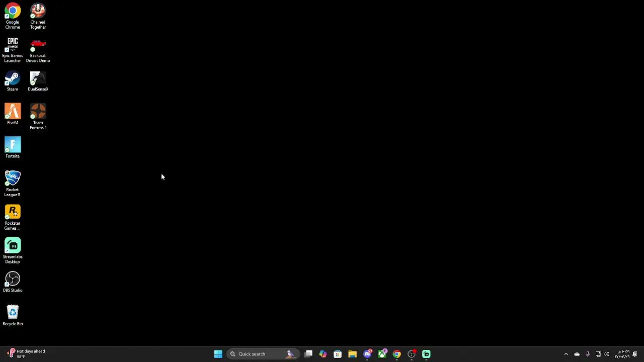Show hidden system tray icons

click(566, 354)
